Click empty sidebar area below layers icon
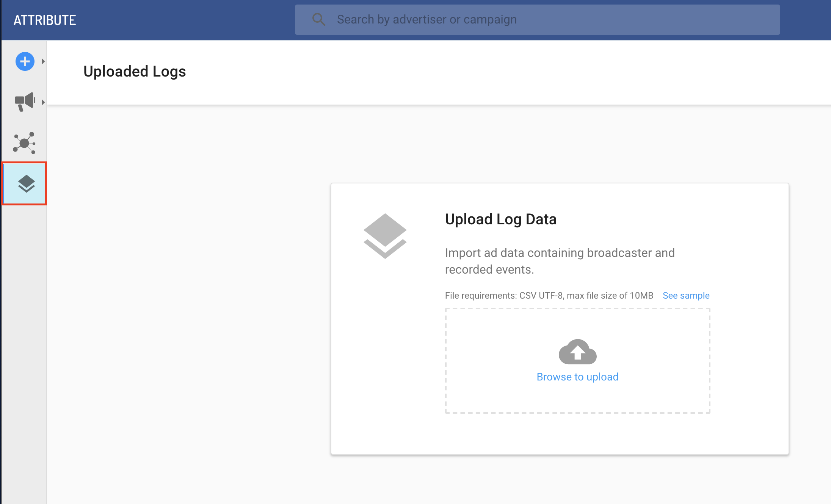This screenshot has width=831, height=504. tap(24, 341)
